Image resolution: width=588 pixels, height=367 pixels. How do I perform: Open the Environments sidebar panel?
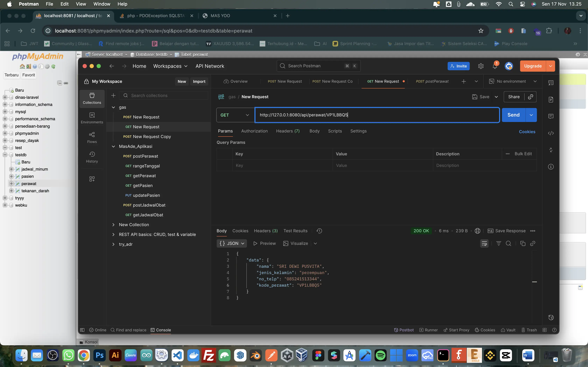point(92,118)
